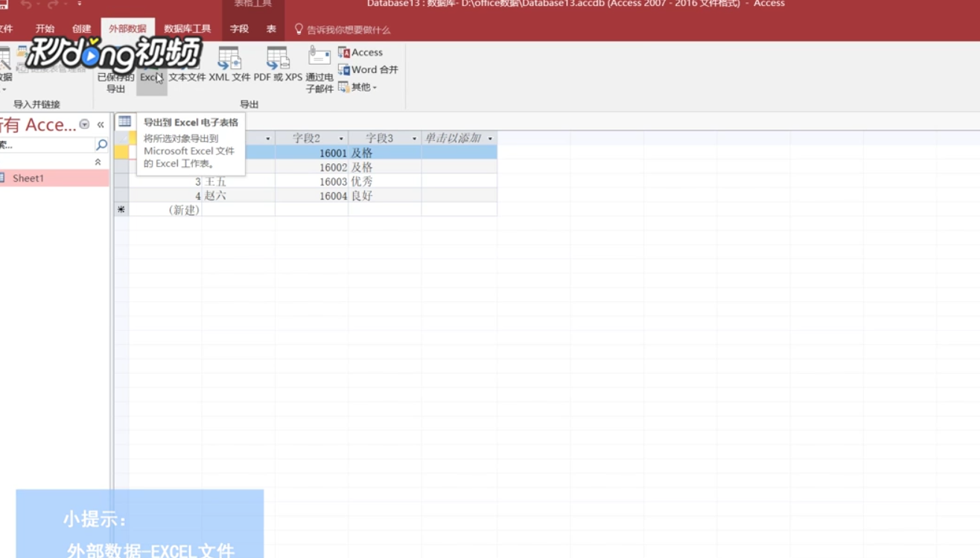The height and width of the screenshot is (558, 980).
Task: Open 表 table tools tab
Action: (x=271, y=29)
